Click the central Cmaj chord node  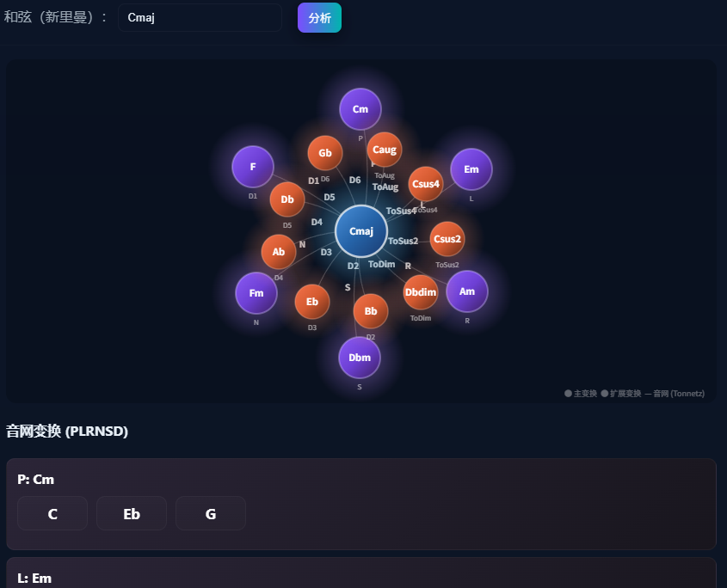tap(361, 231)
